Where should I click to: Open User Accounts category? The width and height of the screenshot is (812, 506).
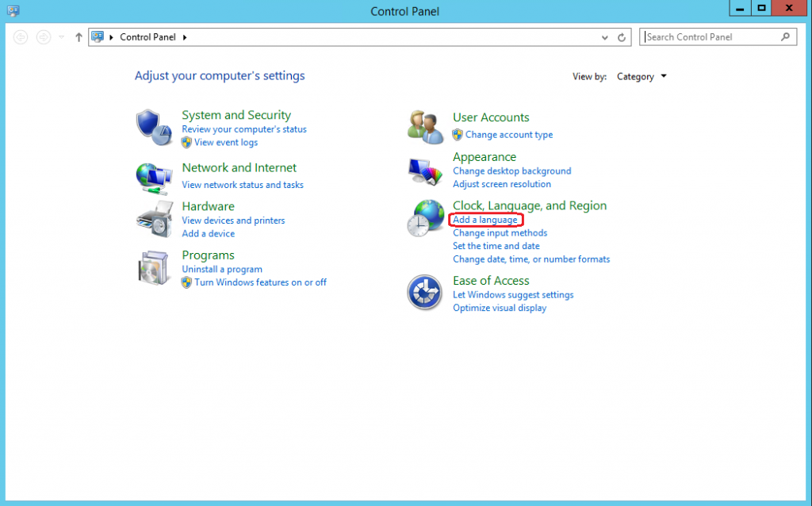pos(491,117)
